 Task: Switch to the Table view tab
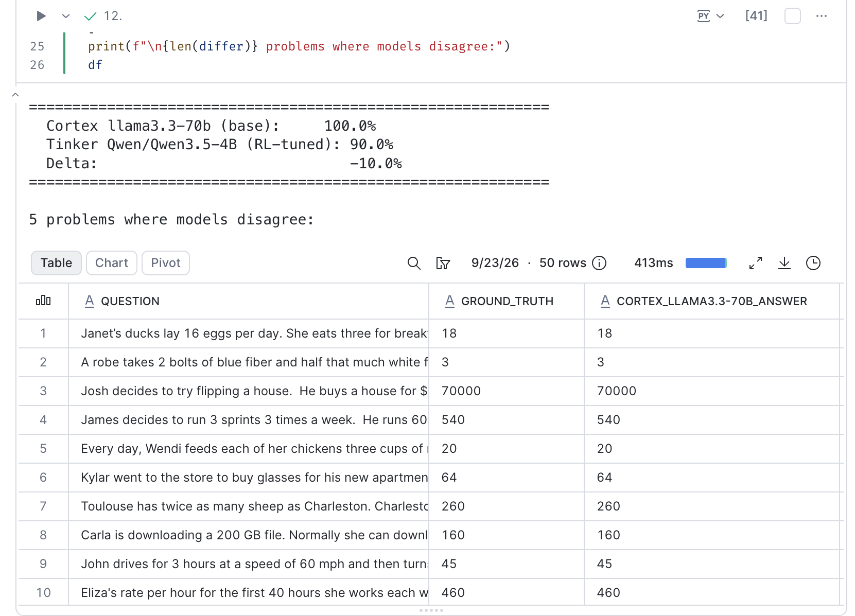coord(56,263)
